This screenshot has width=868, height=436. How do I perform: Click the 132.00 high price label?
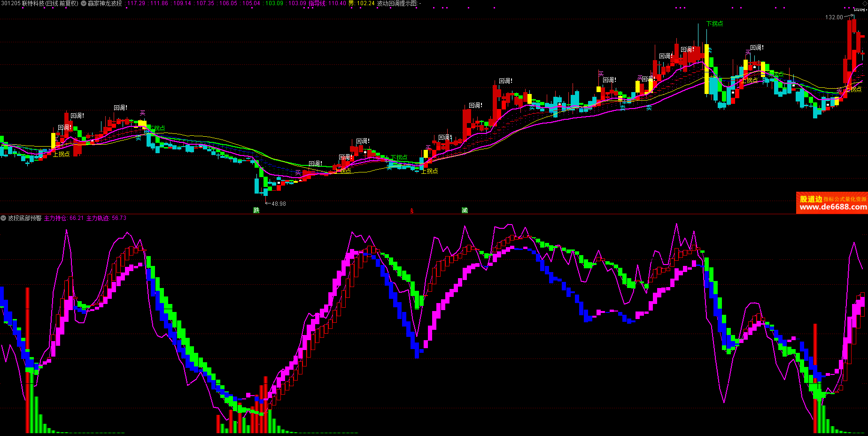tap(834, 17)
